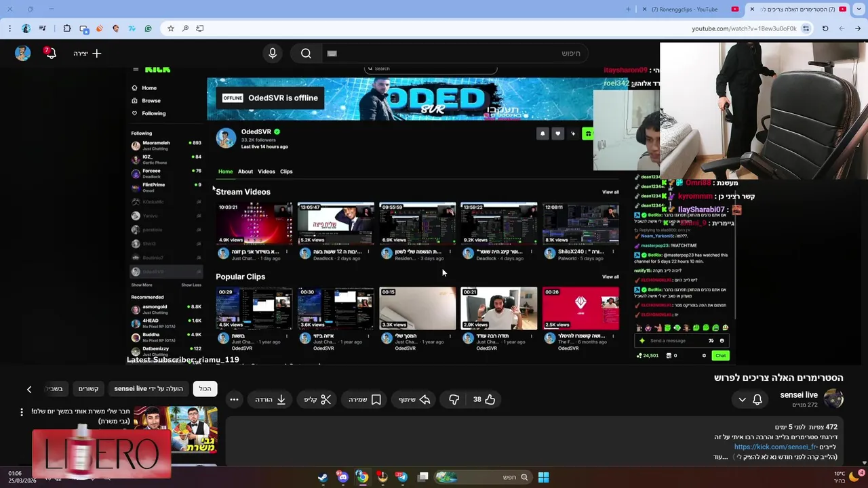The height and width of the screenshot is (488, 868).
Task: Open the kick.com/sensei_fr link in description
Action: tap(775, 447)
